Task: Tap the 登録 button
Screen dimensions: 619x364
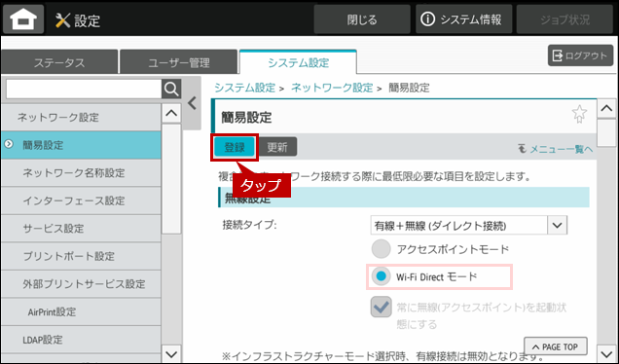Action: click(235, 147)
